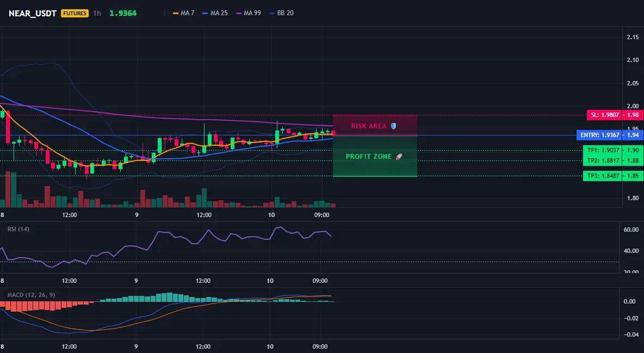Toggle the MA 99 legend item

pyautogui.click(x=249, y=13)
